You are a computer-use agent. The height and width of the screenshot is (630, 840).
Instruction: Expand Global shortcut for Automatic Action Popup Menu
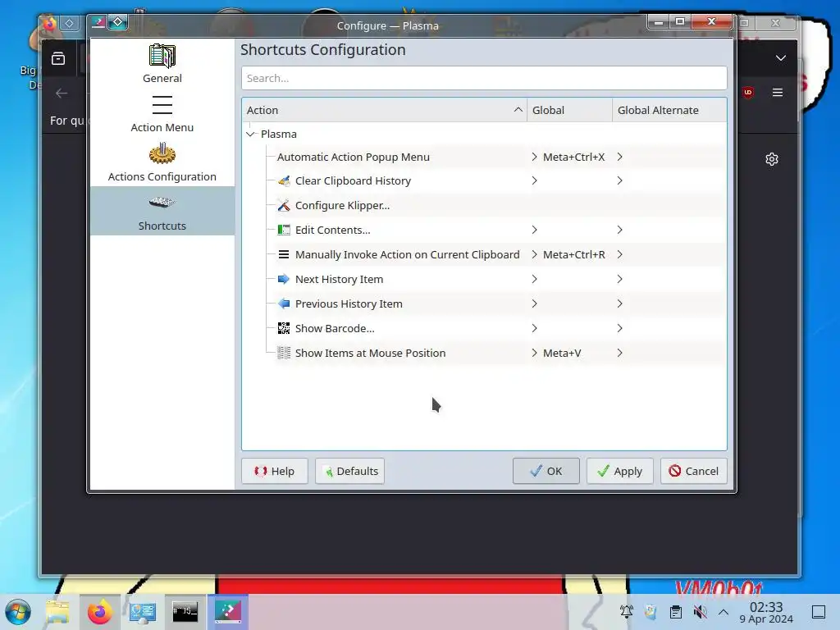(534, 157)
